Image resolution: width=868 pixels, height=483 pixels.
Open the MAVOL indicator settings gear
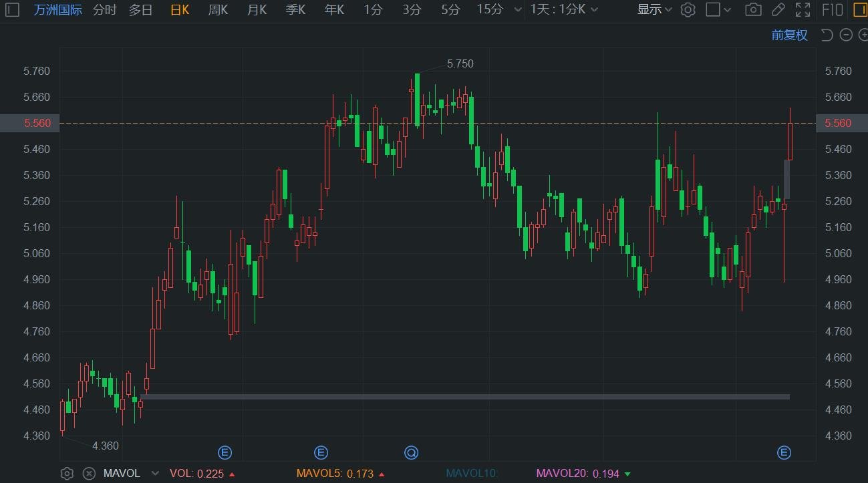coord(67,474)
